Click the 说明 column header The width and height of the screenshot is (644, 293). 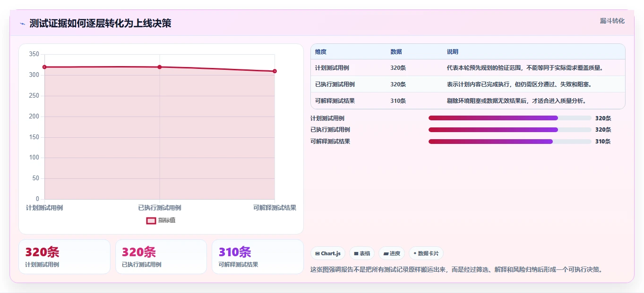(453, 52)
